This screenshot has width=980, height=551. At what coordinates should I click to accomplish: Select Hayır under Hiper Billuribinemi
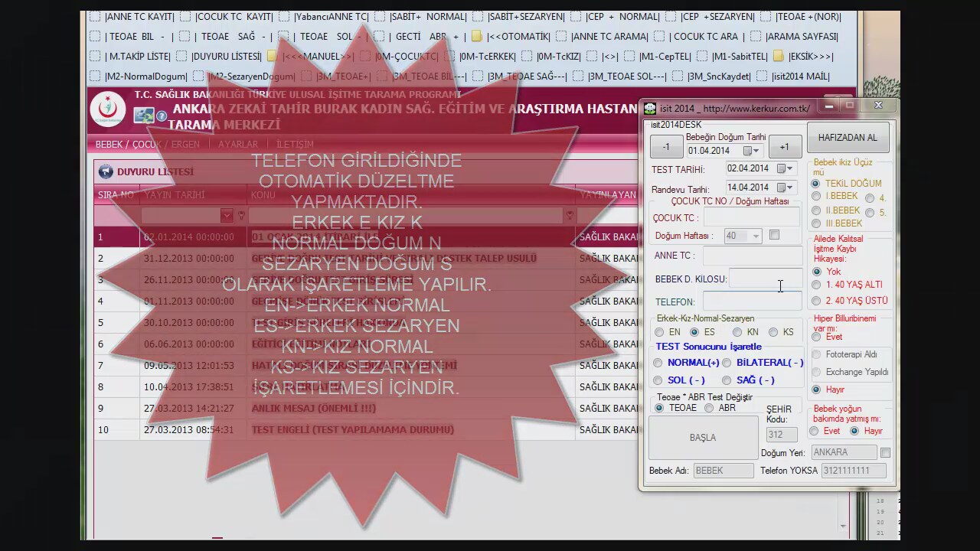click(x=816, y=390)
